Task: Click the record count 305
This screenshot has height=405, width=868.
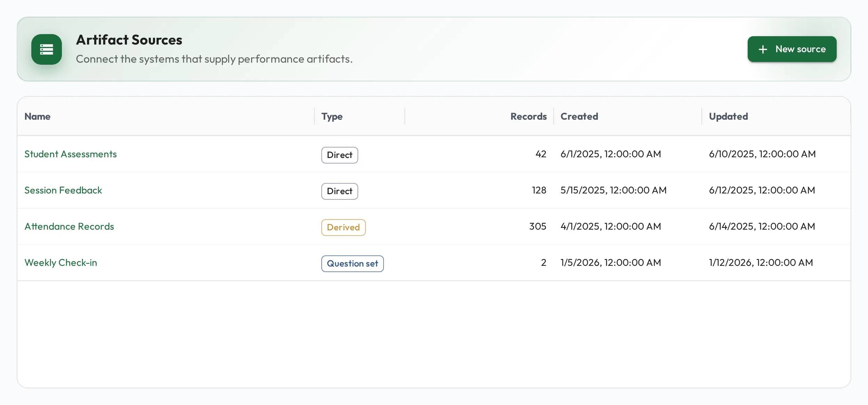Action: point(538,227)
